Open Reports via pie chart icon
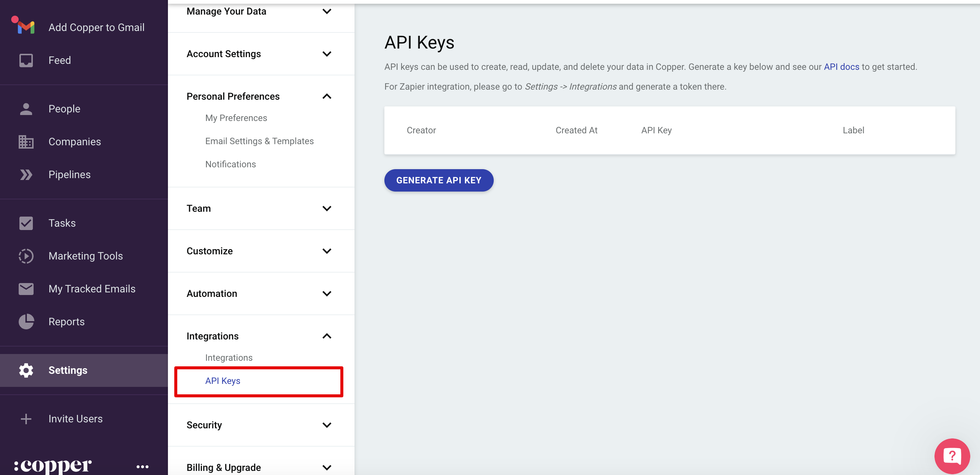 [26, 322]
